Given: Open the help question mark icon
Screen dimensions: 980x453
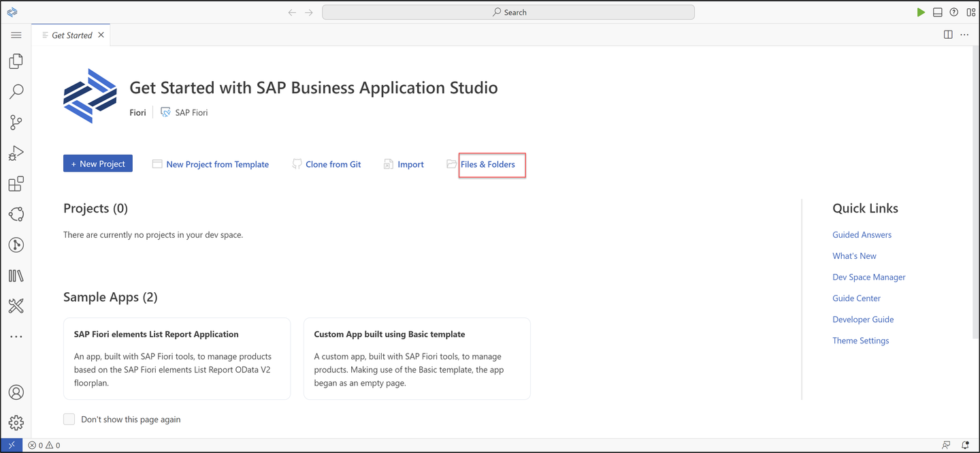Looking at the screenshot, I should pos(954,12).
